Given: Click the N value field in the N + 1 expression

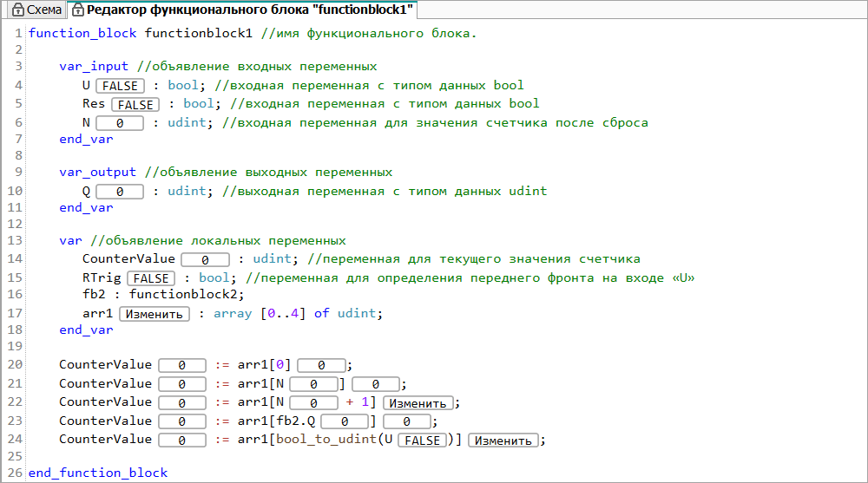Looking at the screenshot, I should tap(312, 403).
